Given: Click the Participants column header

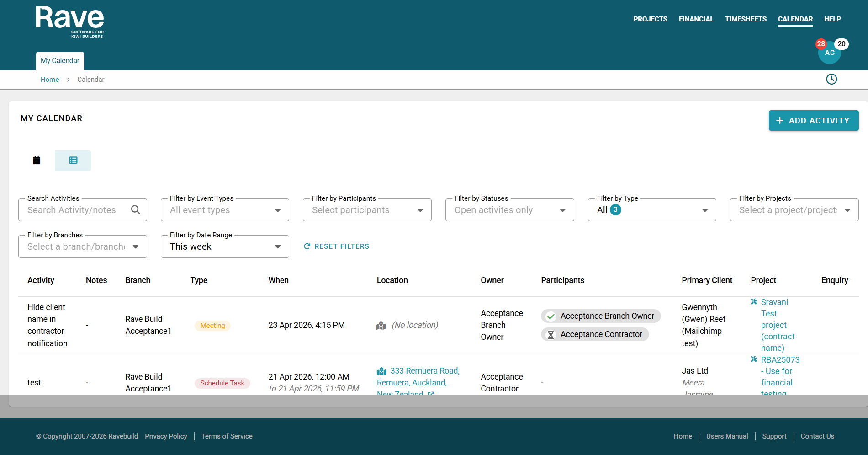Looking at the screenshot, I should tap(563, 280).
